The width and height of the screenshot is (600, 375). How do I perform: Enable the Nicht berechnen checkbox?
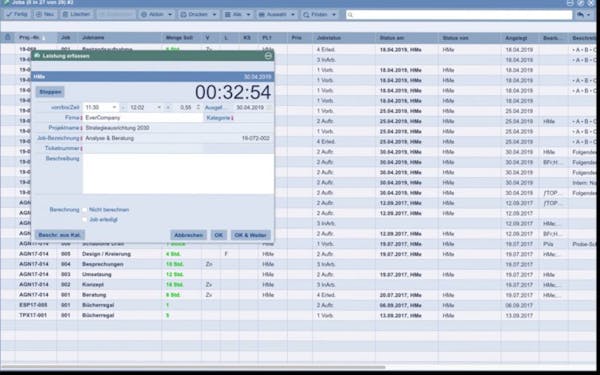tap(85, 210)
